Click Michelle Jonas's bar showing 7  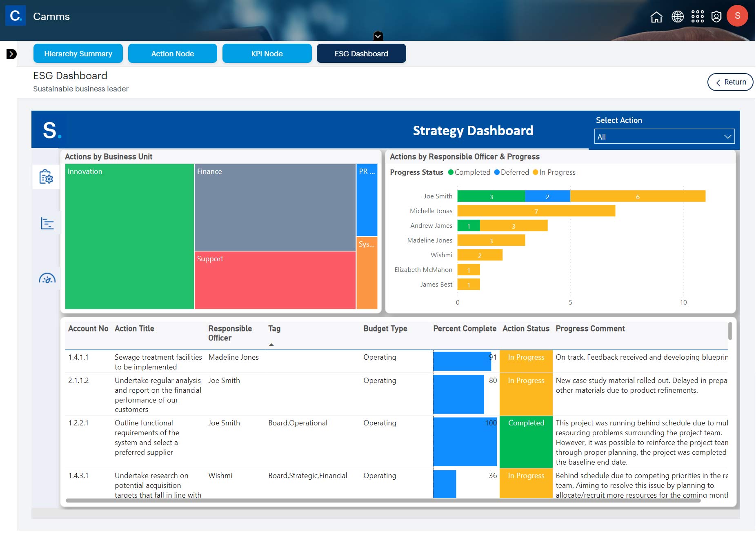[536, 211]
